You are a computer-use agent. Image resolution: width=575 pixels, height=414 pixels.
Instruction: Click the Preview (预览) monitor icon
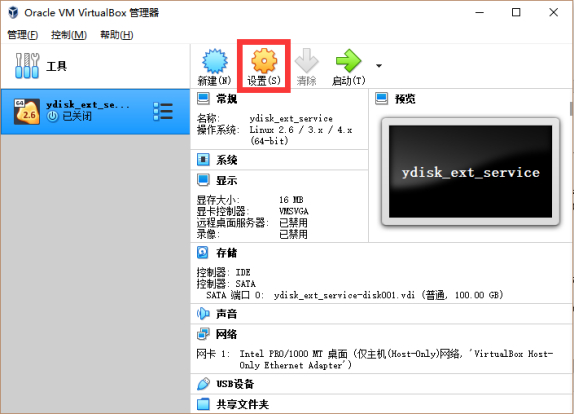[382, 99]
